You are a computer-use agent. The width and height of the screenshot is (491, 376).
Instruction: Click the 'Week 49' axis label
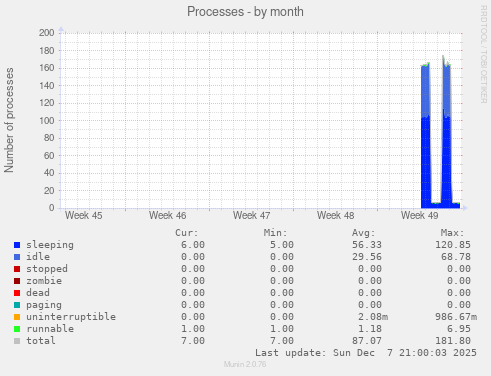419,215
